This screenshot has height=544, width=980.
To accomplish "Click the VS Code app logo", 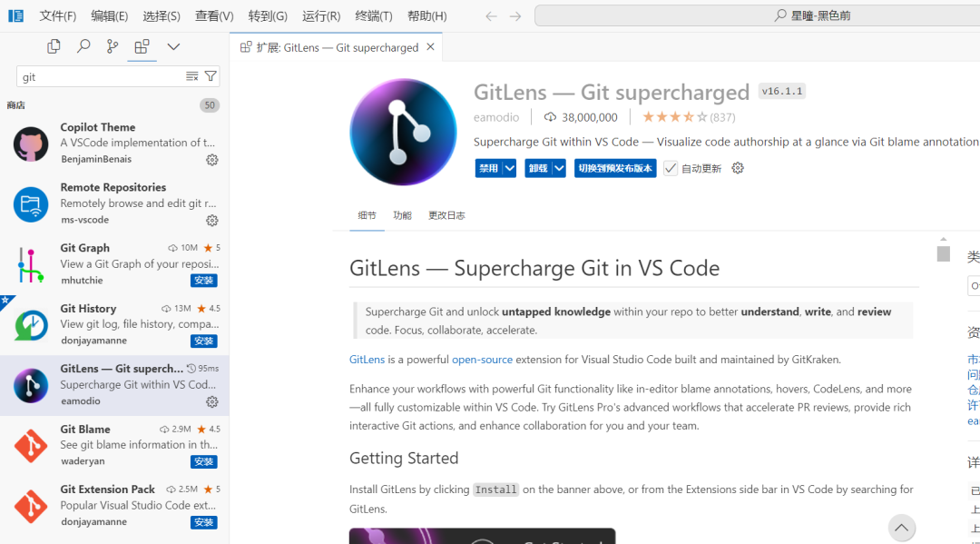I will pyautogui.click(x=15, y=15).
